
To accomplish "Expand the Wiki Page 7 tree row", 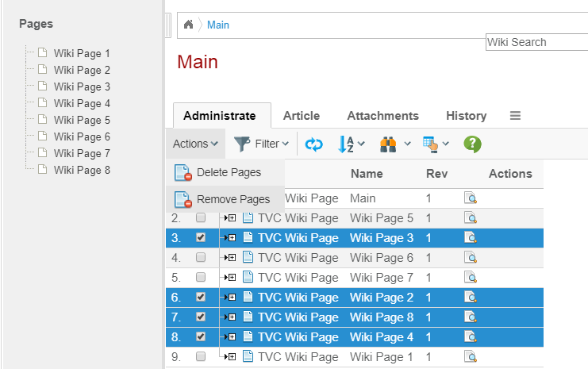I will 230,278.
